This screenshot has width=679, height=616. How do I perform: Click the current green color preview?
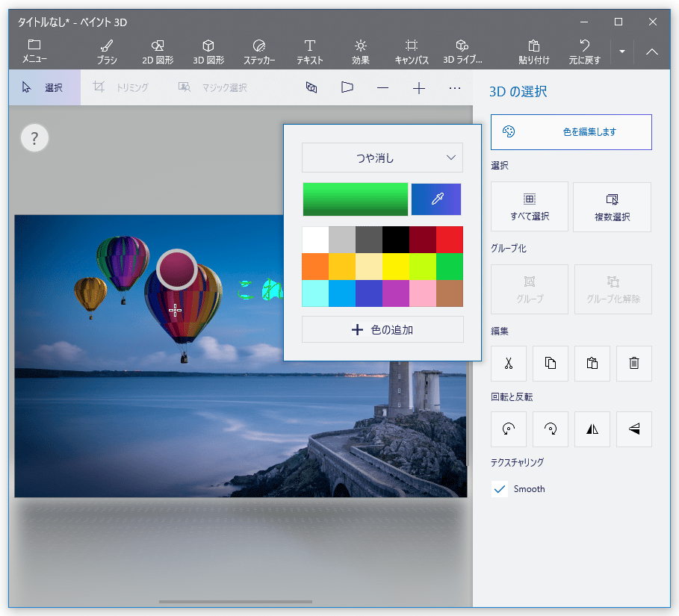point(355,199)
